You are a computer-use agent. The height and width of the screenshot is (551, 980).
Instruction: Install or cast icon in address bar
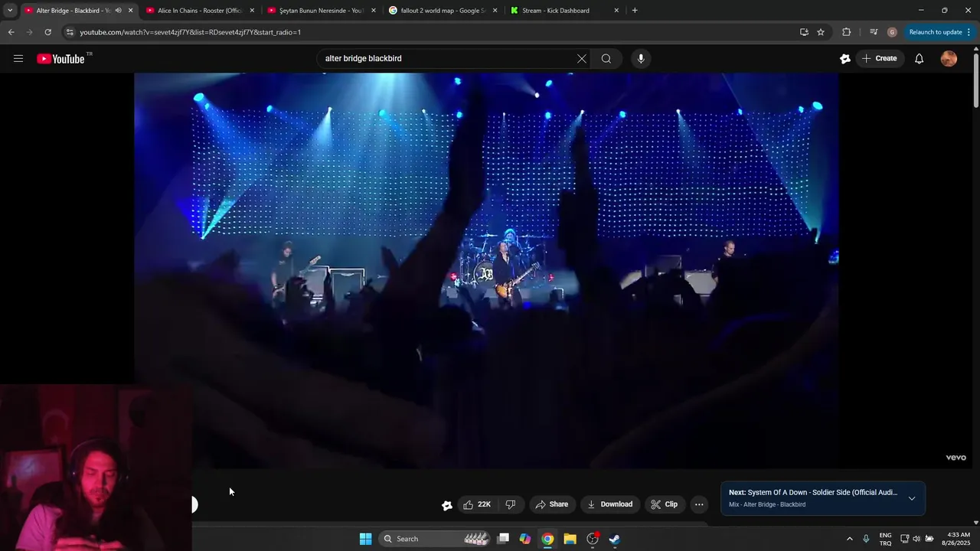tap(804, 32)
